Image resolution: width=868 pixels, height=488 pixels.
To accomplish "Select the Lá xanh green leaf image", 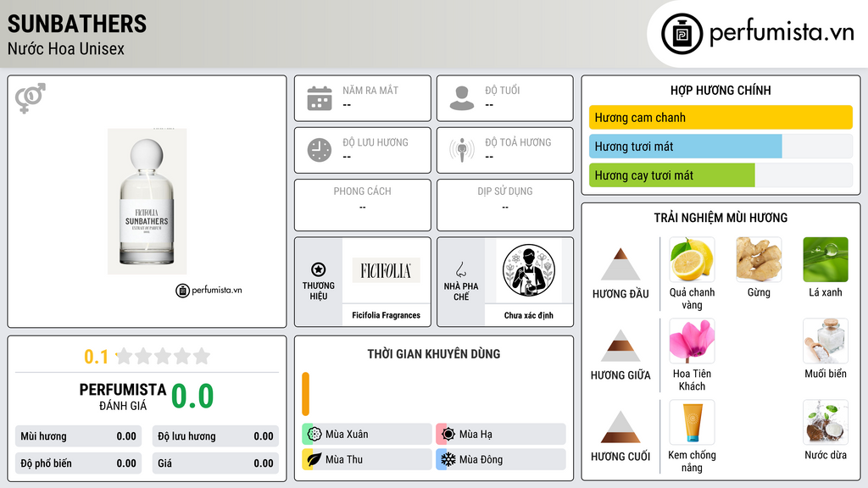I will [x=826, y=260].
